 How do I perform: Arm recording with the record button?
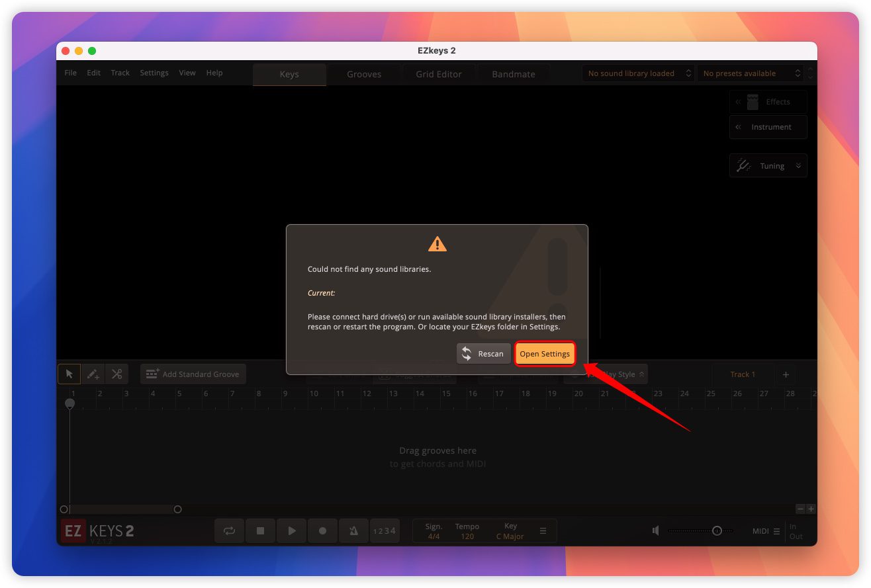point(323,530)
